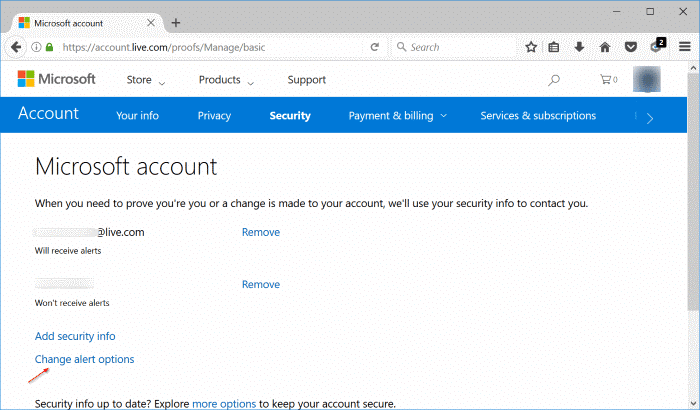This screenshot has height=410, width=700.
Task: Open site information icon in address bar
Action: pos(36,47)
